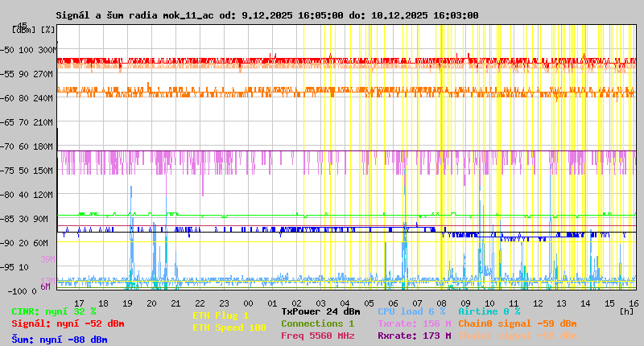
Task: Click the Connections 1 legend label
Action: (x=317, y=323)
